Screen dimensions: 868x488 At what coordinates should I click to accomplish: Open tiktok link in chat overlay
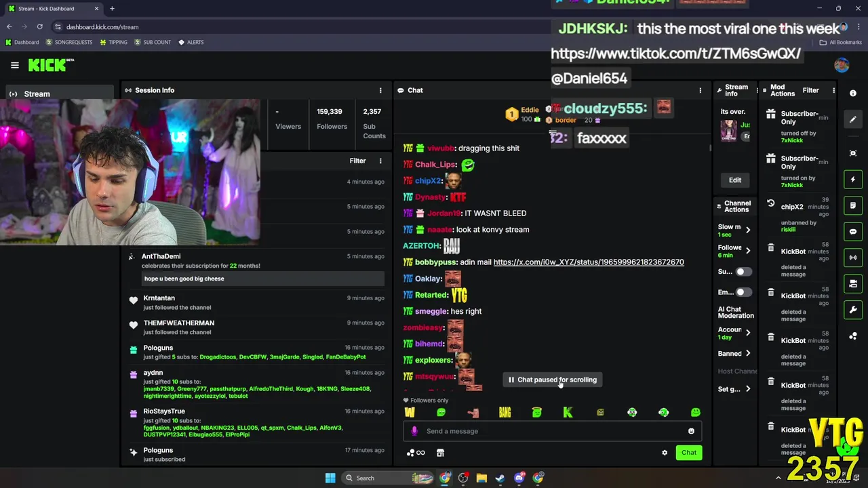(x=675, y=54)
